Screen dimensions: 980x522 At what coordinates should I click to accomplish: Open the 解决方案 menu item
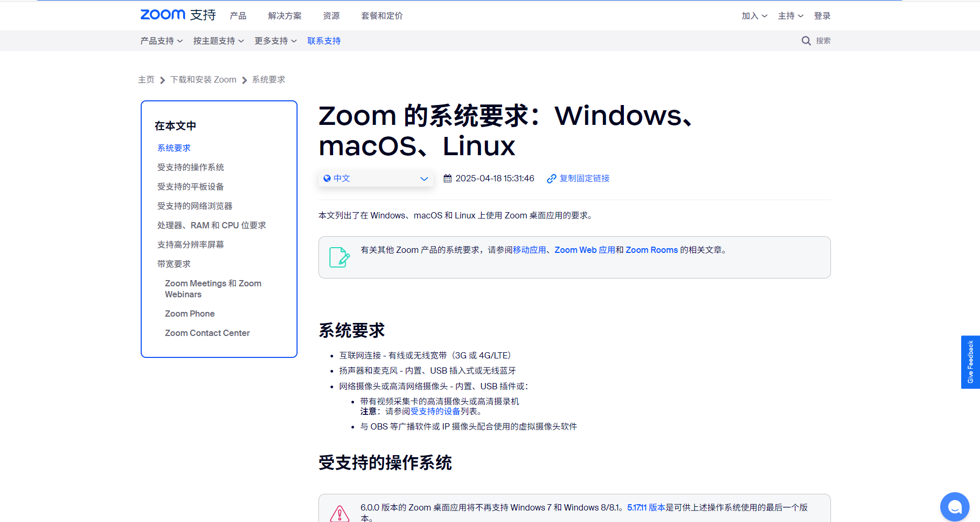pyautogui.click(x=284, y=16)
